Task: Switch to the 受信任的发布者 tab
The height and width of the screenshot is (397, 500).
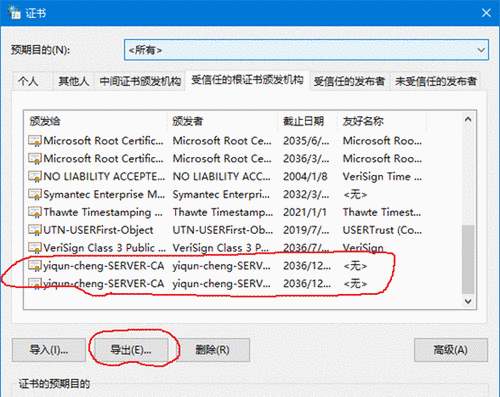Action: [349, 81]
